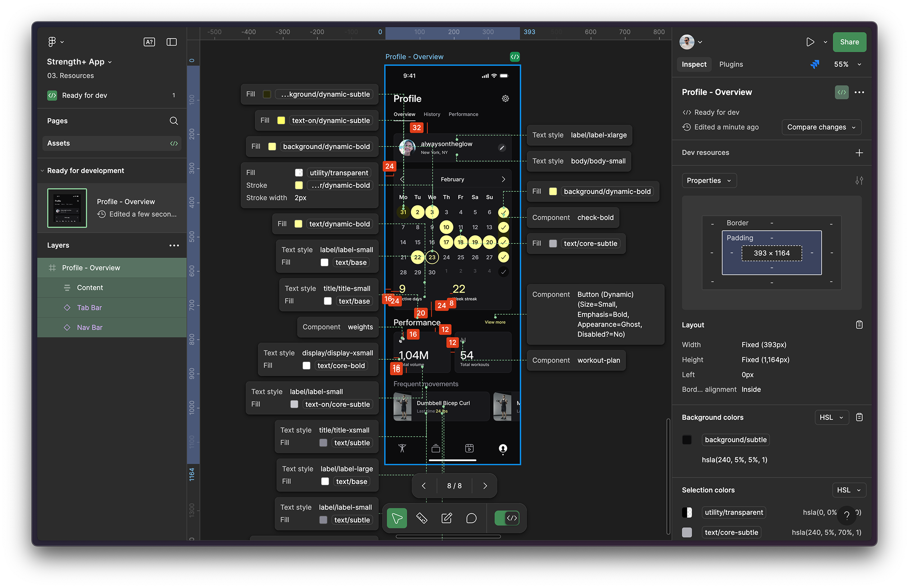Select Tab Bar component layer
This screenshot has height=588, width=909.
coord(111,307)
